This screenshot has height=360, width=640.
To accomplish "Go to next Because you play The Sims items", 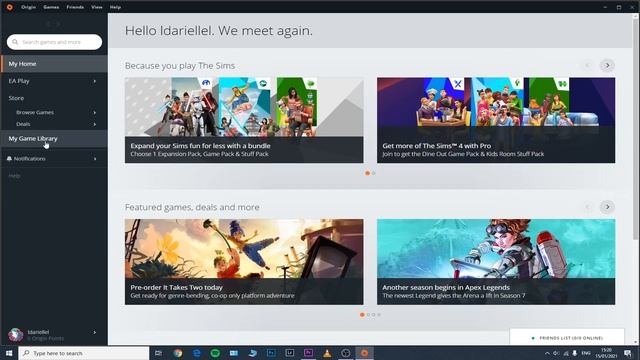I will point(607,65).
